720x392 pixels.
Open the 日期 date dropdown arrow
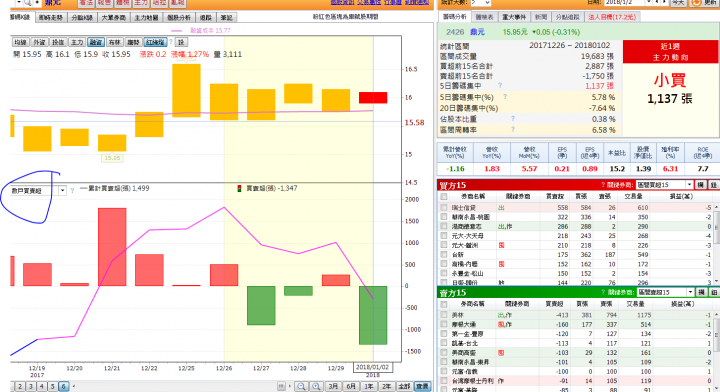coord(648,2)
